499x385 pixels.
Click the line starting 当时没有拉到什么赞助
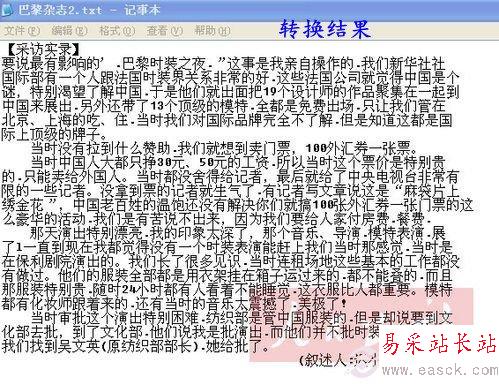coord(224,148)
